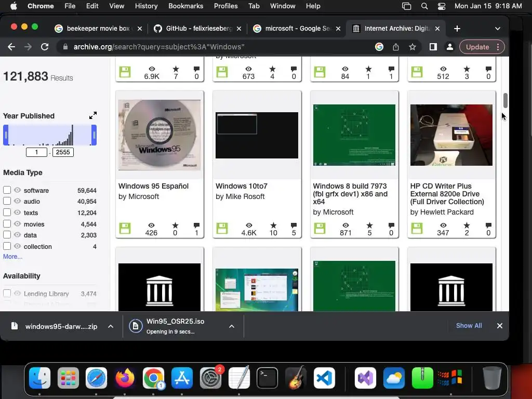Open the Chrome profile avatar

pyautogui.click(x=449, y=47)
